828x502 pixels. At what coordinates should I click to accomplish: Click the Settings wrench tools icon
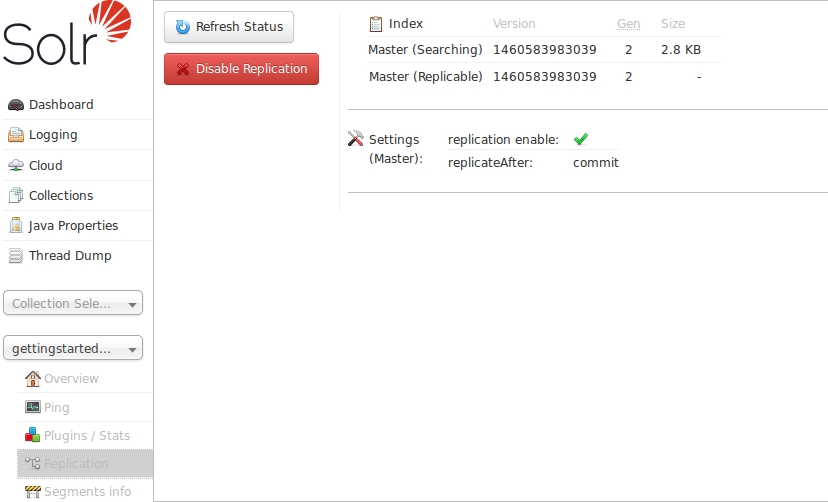[x=355, y=139]
